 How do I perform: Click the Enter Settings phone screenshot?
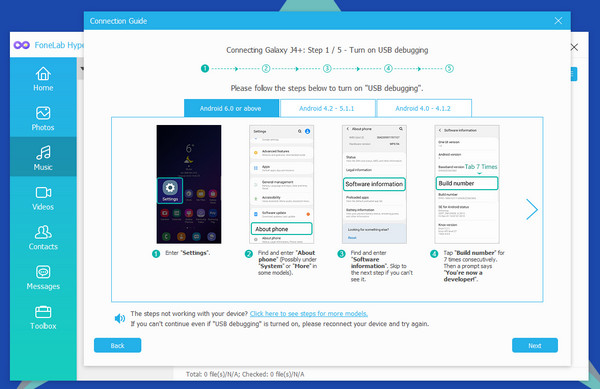tap(189, 184)
